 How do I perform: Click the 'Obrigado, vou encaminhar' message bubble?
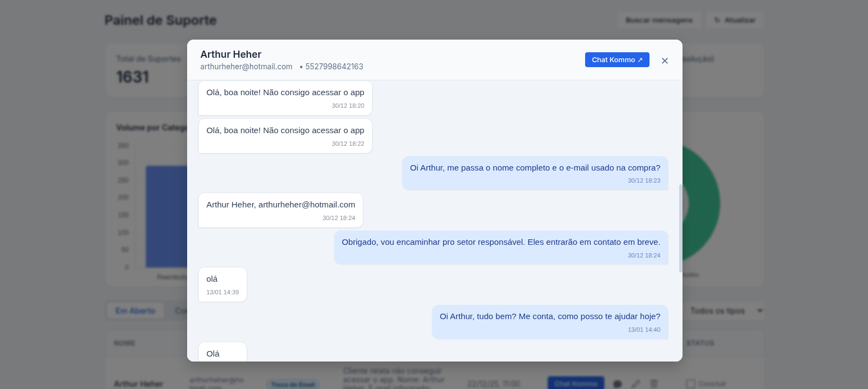pyautogui.click(x=500, y=248)
